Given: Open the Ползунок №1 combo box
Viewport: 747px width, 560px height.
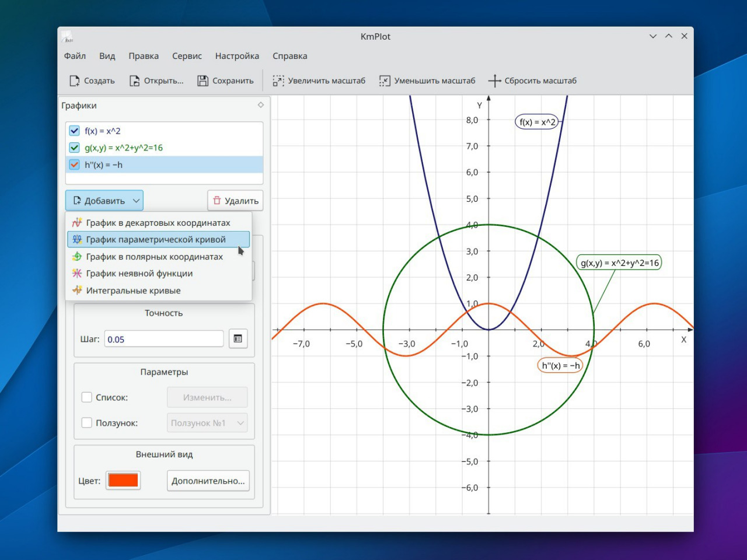Looking at the screenshot, I should tap(207, 423).
